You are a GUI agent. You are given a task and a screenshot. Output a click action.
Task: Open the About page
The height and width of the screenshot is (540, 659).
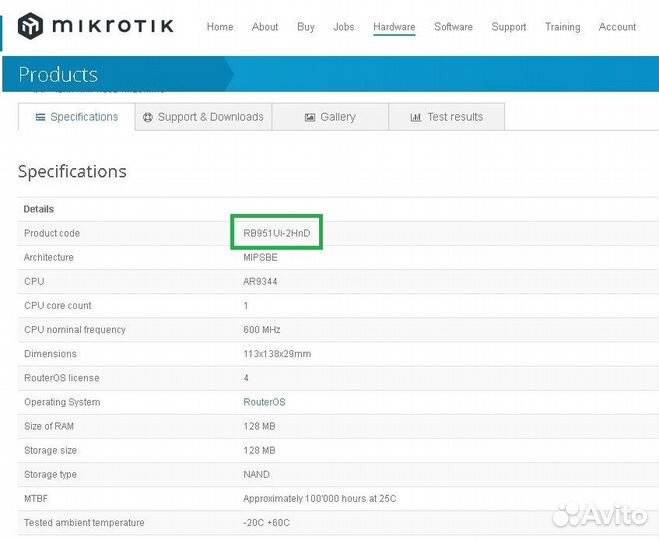(265, 27)
